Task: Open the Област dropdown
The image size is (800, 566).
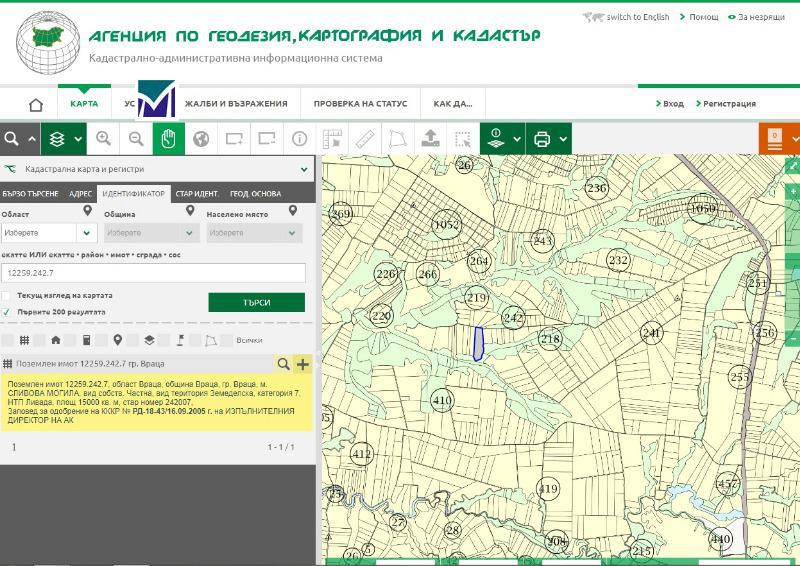Action: pos(48,232)
